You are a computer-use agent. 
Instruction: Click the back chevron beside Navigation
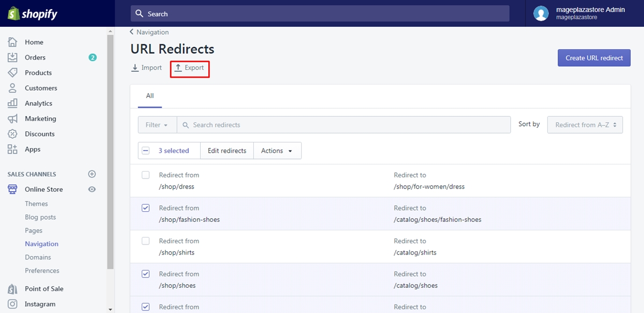(132, 32)
